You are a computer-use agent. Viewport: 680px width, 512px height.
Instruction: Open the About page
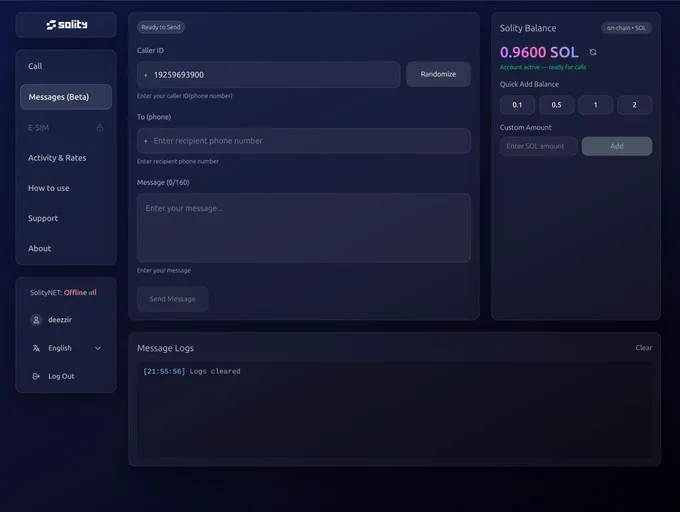(x=66, y=248)
